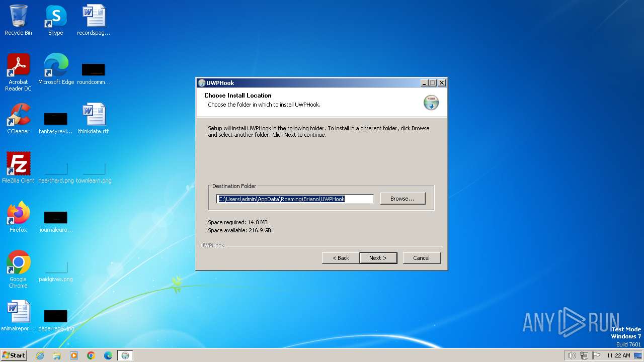The height and width of the screenshot is (362, 644).
Task: Launch FileZilla Client shortcut
Action: point(18,168)
